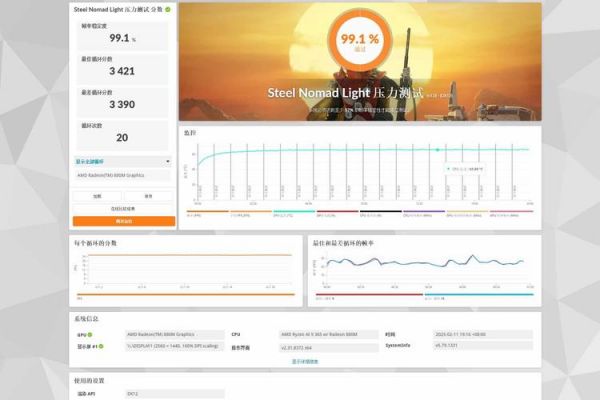Toggle the khaki legend item in monitoring chart
The image size is (600, 400).
coord(467,213)
